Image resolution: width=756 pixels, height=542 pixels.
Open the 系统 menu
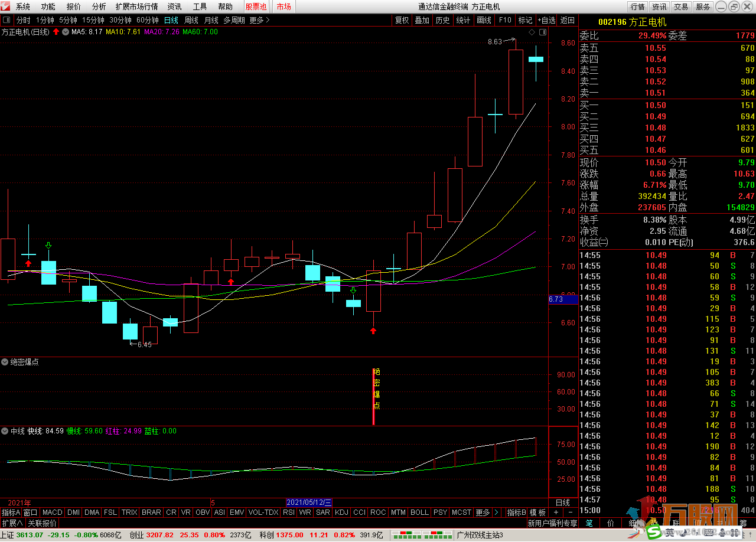click(23, 6)
